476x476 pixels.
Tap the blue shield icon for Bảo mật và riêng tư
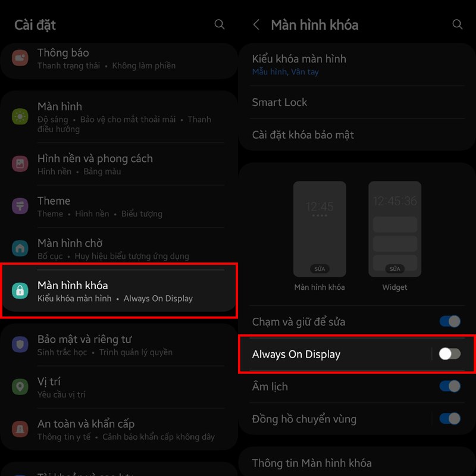coord(20,345)
